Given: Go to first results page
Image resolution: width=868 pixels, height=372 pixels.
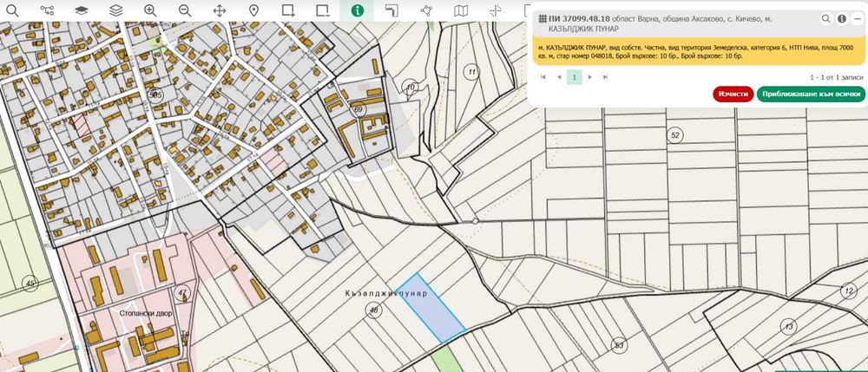Looking at the screenshot, I should click(x=543, y=77).
